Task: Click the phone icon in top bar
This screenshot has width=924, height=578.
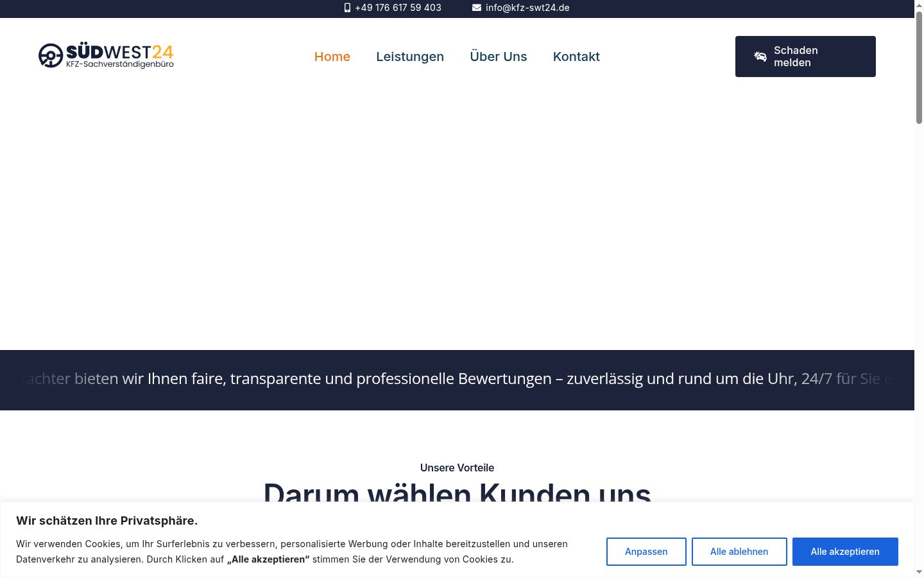Action: [347, 8]
